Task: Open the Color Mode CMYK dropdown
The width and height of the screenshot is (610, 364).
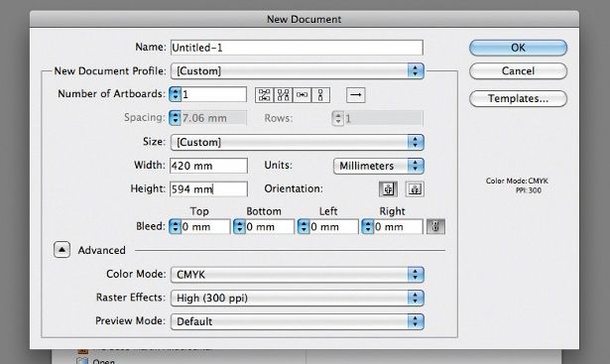Action: [x=298, y=275]
